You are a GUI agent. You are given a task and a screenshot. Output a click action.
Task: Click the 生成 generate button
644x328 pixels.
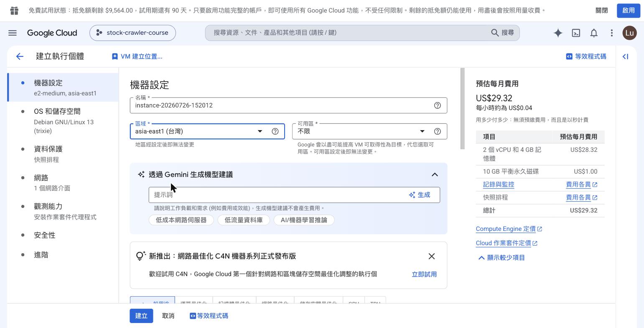coord(420,195)
